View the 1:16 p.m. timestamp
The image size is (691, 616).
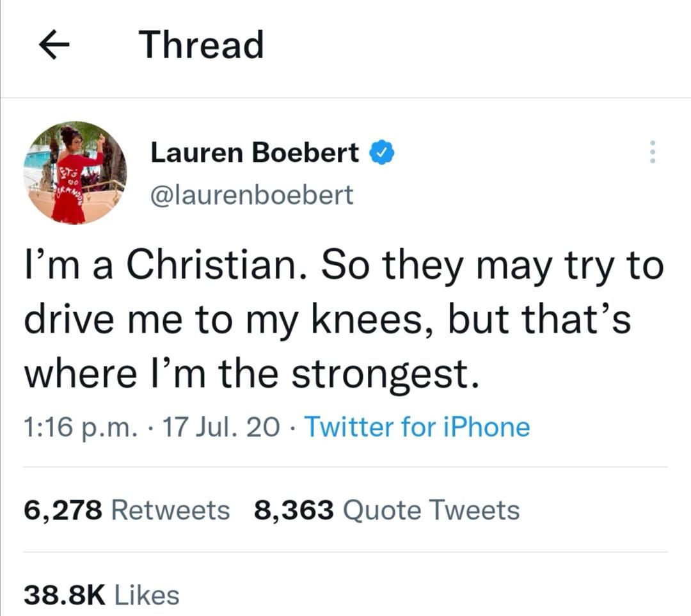coord(80,427)
